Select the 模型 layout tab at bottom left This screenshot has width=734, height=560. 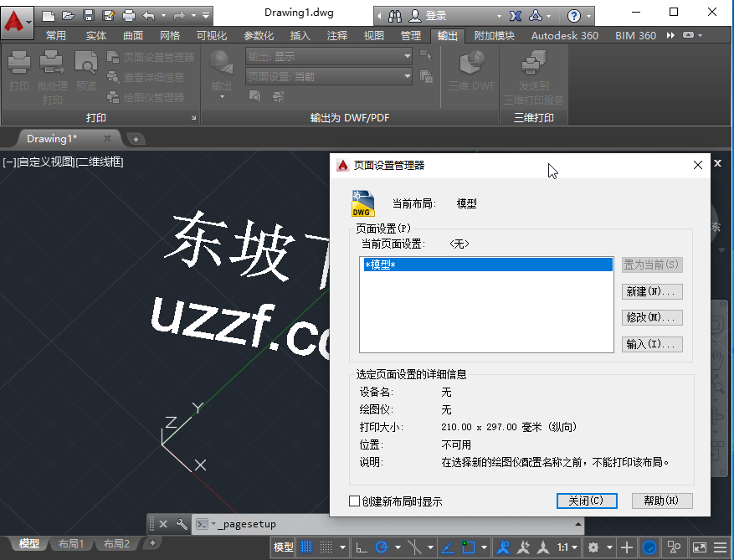(x=29, y=544)
